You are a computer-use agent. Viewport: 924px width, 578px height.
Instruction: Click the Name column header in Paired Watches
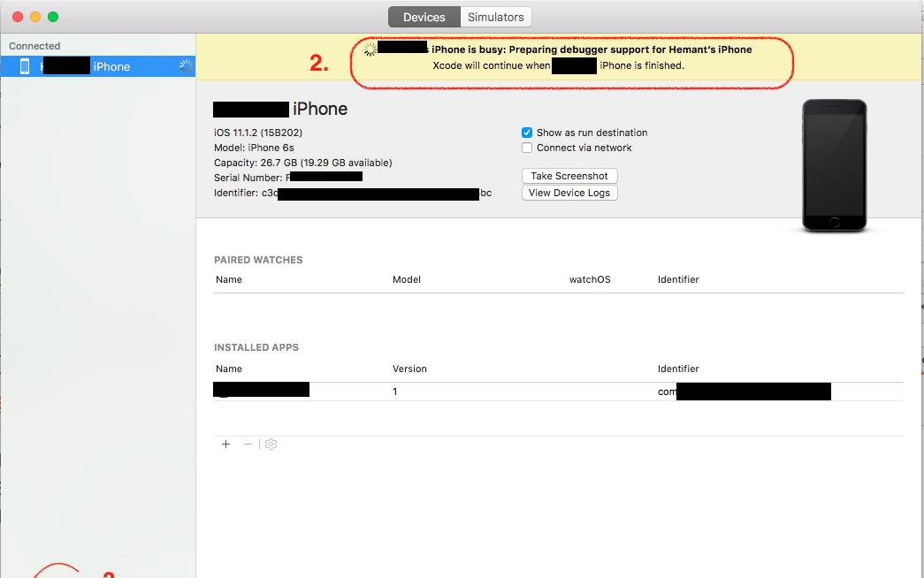229,279
